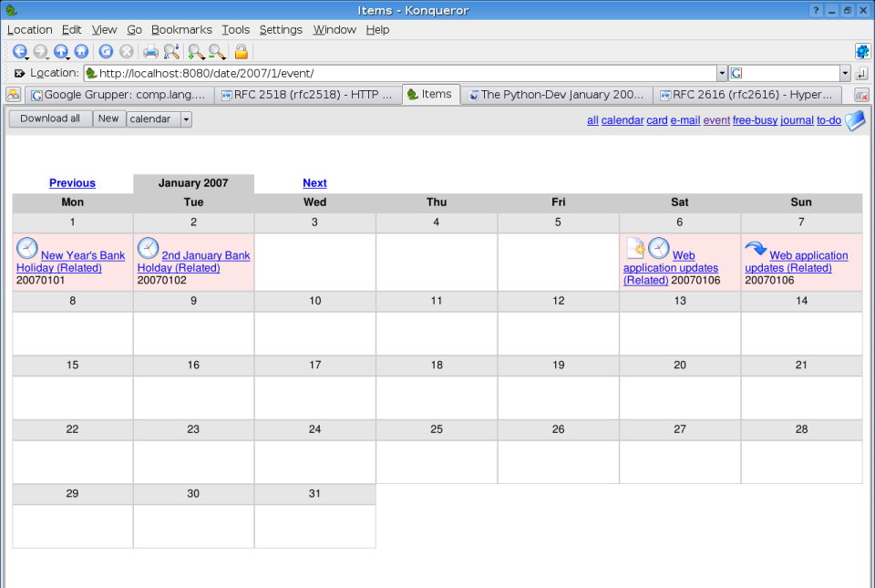Open the Bookmarks menu
The width and height of the screenshot is (875, 588).
181,29
